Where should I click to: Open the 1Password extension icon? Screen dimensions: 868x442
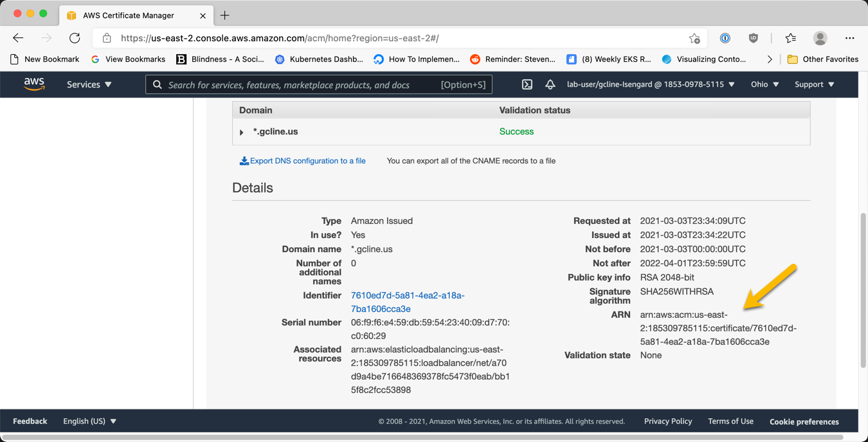tap(725, 38)
